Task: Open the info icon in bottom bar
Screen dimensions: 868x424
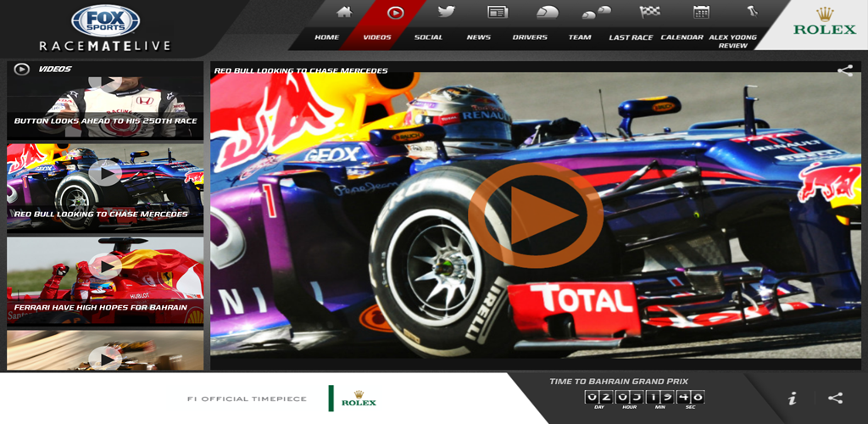Action: 793,398
